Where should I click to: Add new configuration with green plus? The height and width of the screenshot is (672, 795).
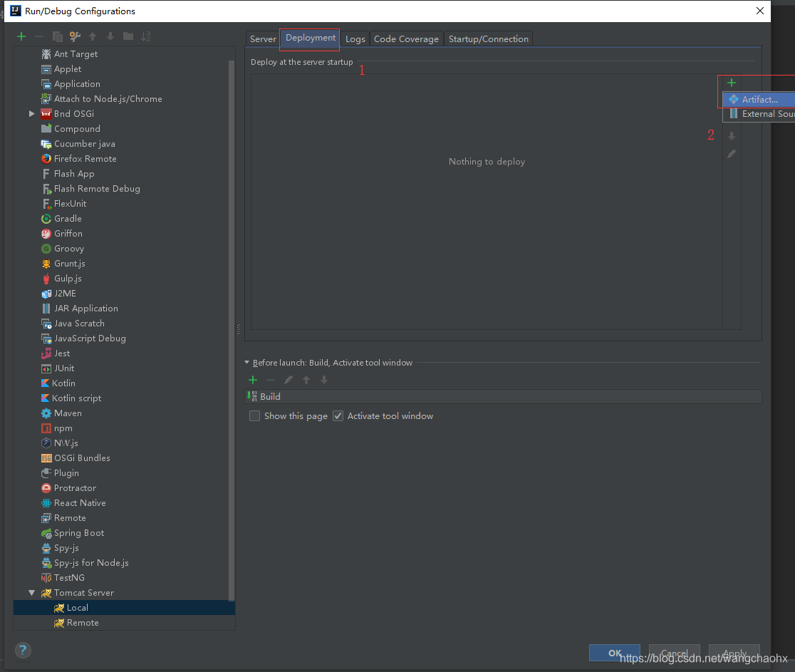[21, 36]
